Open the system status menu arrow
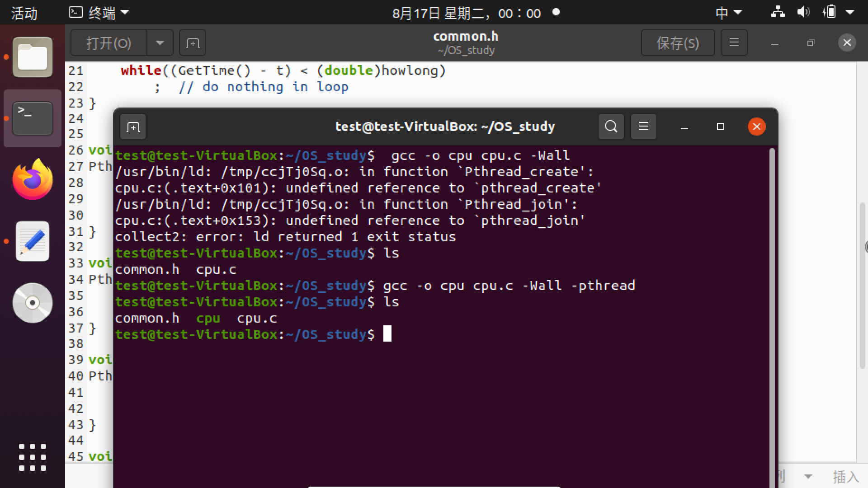The width and height of the screenshot is (868, 488). (x=850, y=13)
